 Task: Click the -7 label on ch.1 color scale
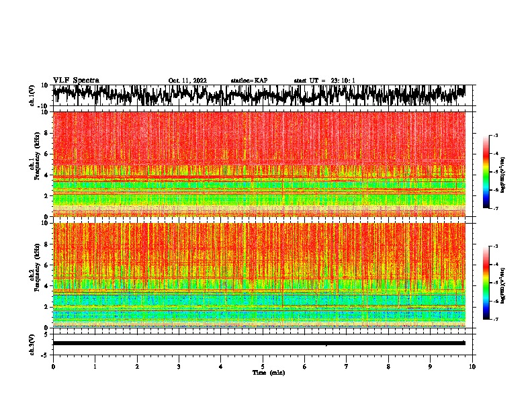click(x=495, y=208)
